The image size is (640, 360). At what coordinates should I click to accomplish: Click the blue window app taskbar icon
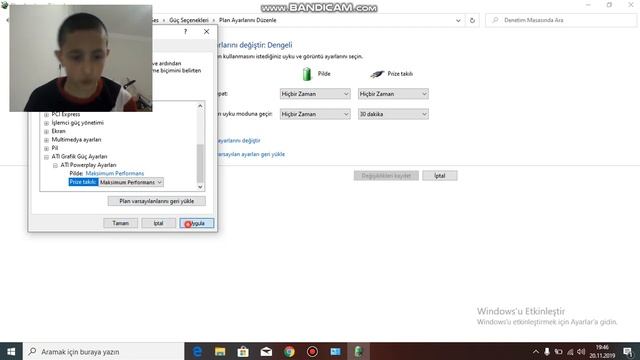tap(336, 351)
